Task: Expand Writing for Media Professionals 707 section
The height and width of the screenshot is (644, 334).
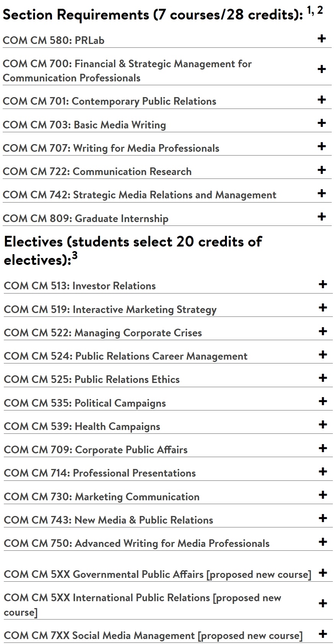Action: [321, 146]
